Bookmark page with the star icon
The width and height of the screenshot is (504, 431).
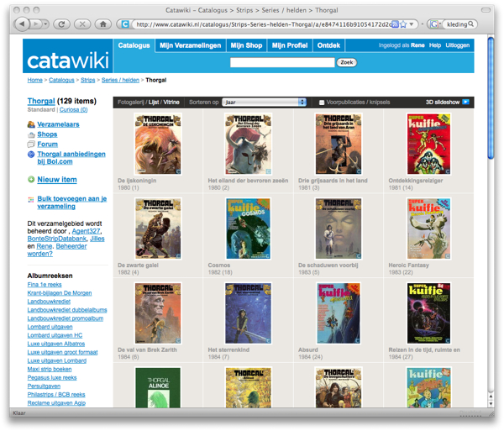coord(403,24)
